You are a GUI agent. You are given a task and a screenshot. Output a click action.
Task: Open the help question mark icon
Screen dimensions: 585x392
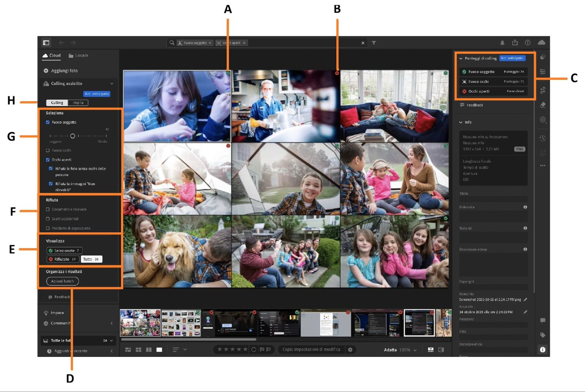coord(528,43)
